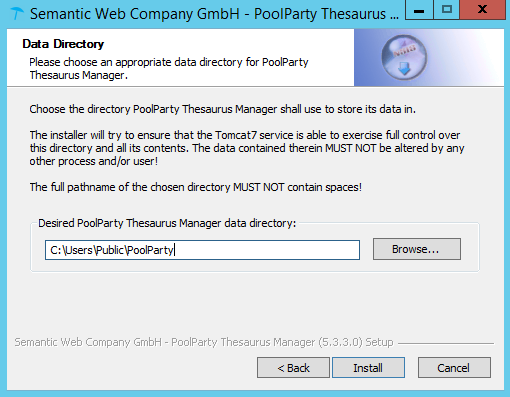Click the Tomcat7 service explanation paragraph
This screenshot has width=510, height=397.
(247, 148)
